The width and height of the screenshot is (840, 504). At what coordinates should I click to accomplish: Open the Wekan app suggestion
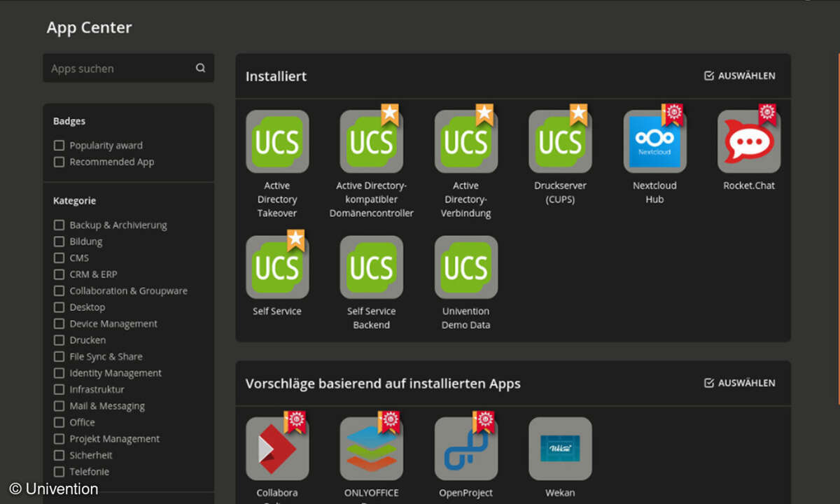(x=560, y=449)
